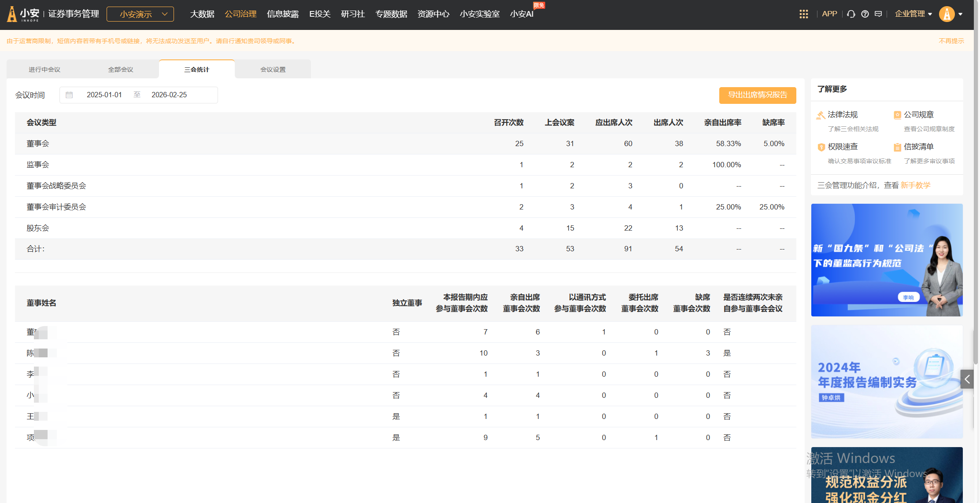Open the help question mark icon
The height and width of the screenshot is (503, 980).
point(865,14)
